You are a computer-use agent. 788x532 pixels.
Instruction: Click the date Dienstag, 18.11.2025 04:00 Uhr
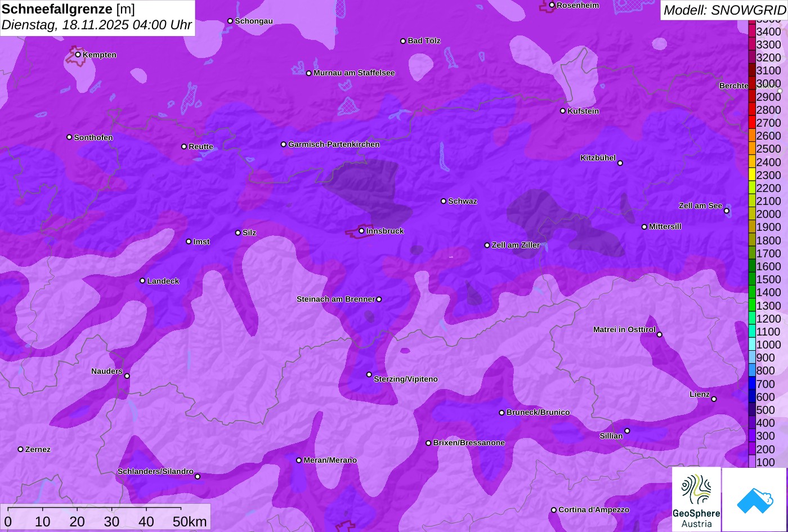coord(97,25)
